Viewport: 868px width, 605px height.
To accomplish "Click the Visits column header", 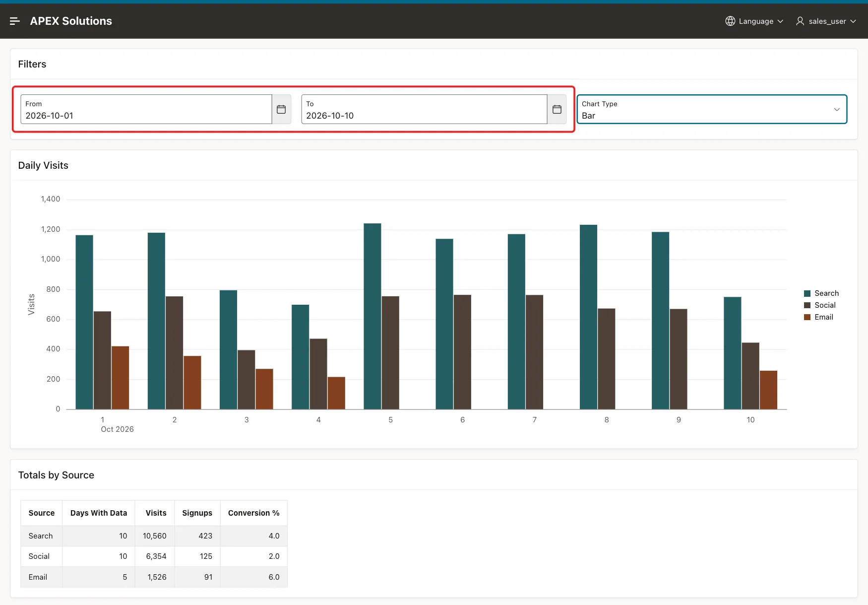I will coord(156,513).
